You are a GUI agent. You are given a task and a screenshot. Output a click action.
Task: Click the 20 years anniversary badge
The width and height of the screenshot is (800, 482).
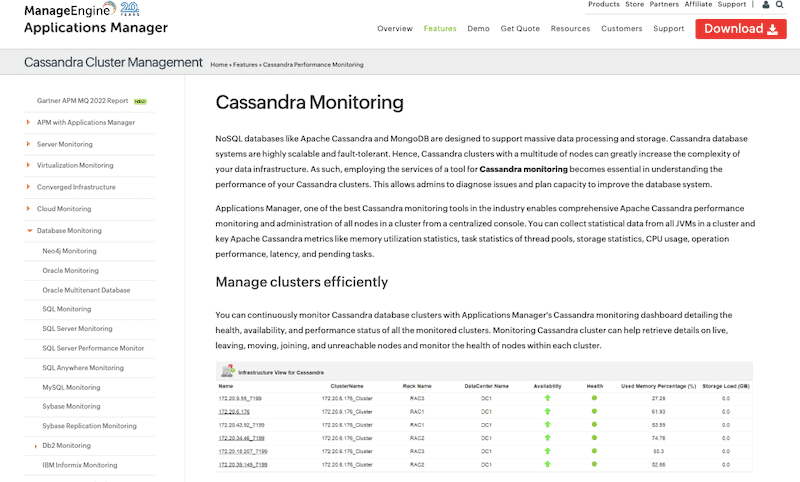coord(130,9)
